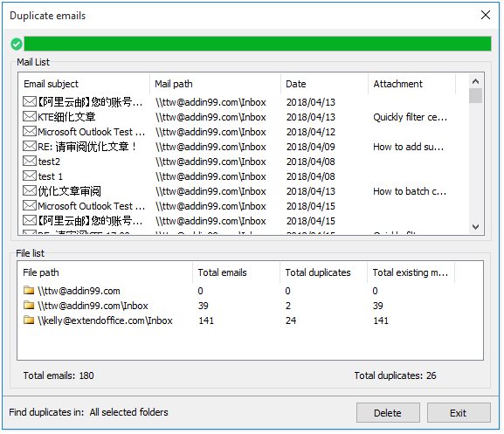
Task: Click envelope icon of KTE细化文章 email
Action: click(x=30, y=117)
